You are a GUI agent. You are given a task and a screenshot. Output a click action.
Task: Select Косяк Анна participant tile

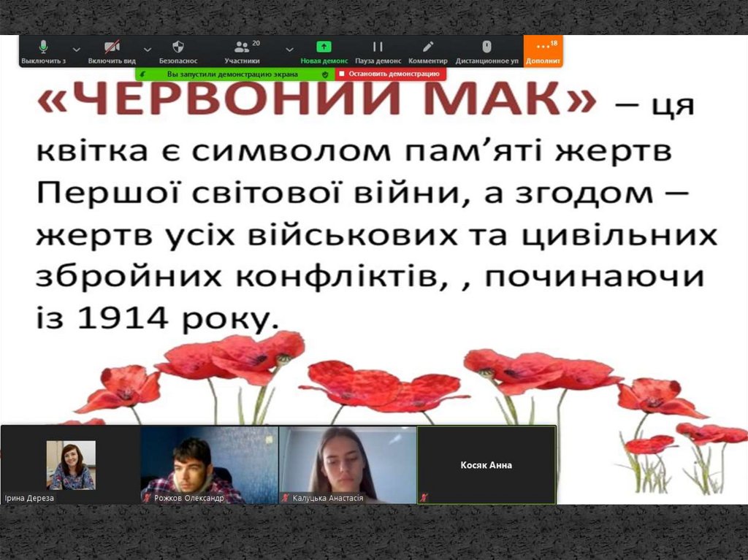point(486,464)
